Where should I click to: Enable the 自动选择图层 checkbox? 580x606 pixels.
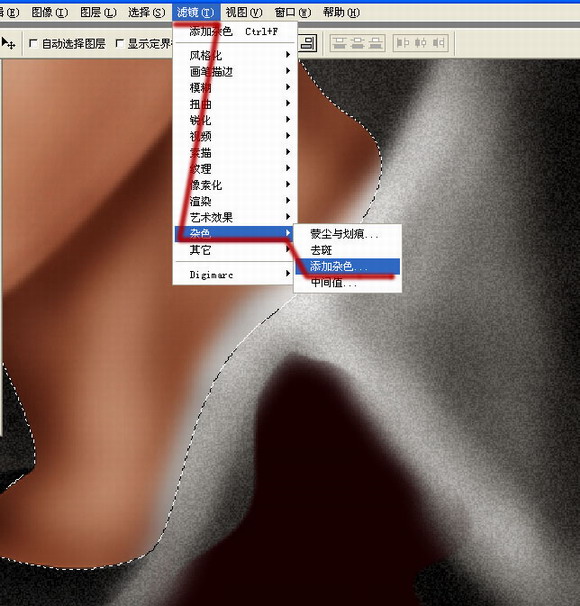click(33, 43)
